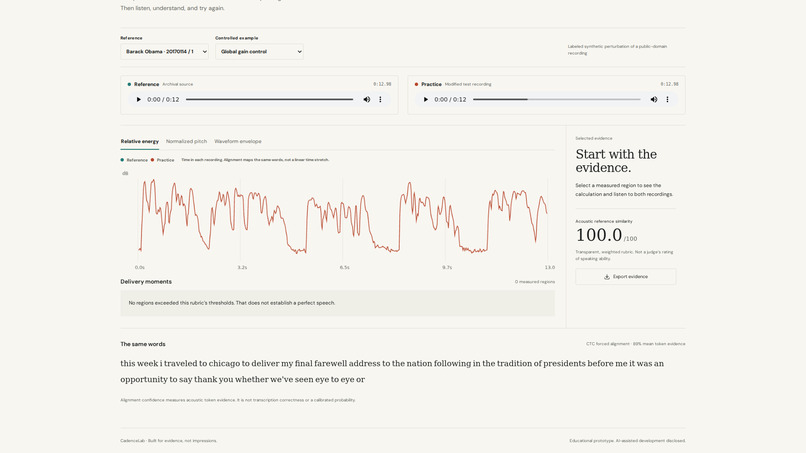
Task: Click the 9.7s axis label
Action: click(x=447, y=267)
